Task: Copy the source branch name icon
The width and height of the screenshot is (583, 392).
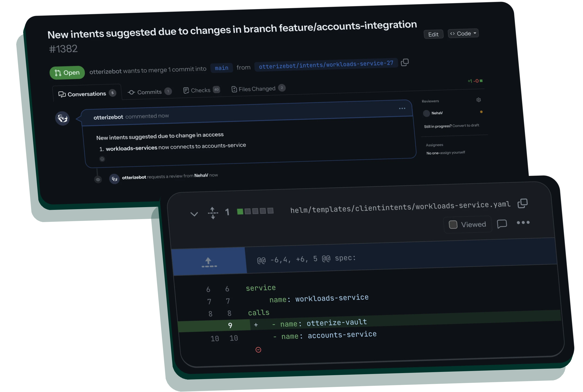Action: [x=405, y=62]
